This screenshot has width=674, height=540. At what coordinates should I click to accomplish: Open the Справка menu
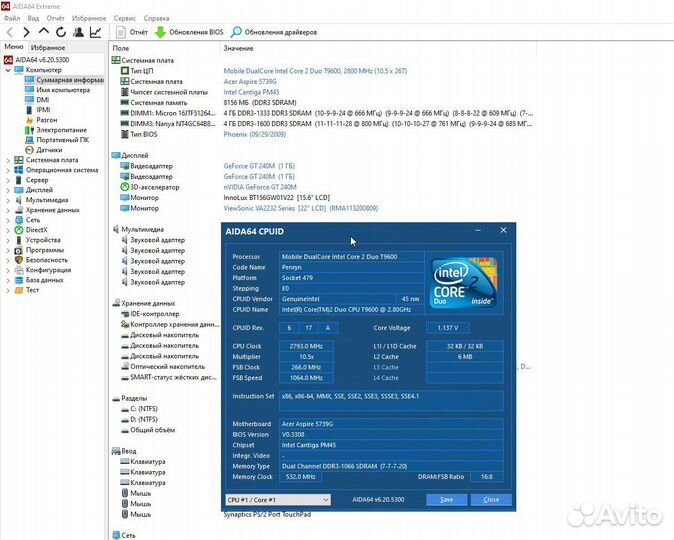[x=156, y=18]
